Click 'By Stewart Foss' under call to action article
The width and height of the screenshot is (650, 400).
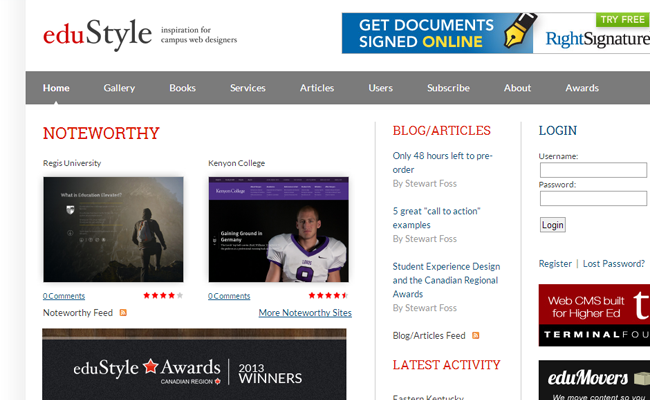pyautogui.click(x=424, y=239)
